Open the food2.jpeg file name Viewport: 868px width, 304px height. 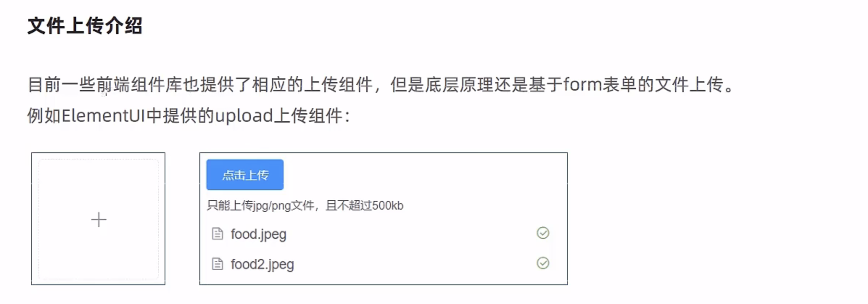(262, 264)
